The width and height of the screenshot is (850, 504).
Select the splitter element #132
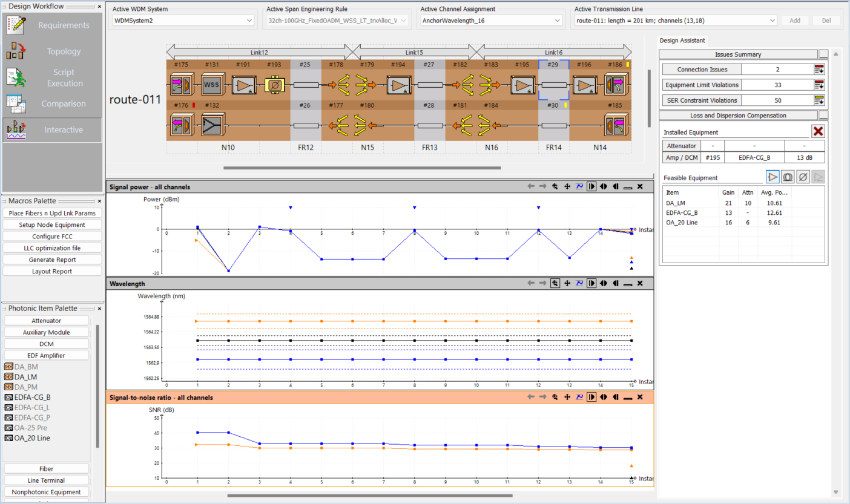212,125
